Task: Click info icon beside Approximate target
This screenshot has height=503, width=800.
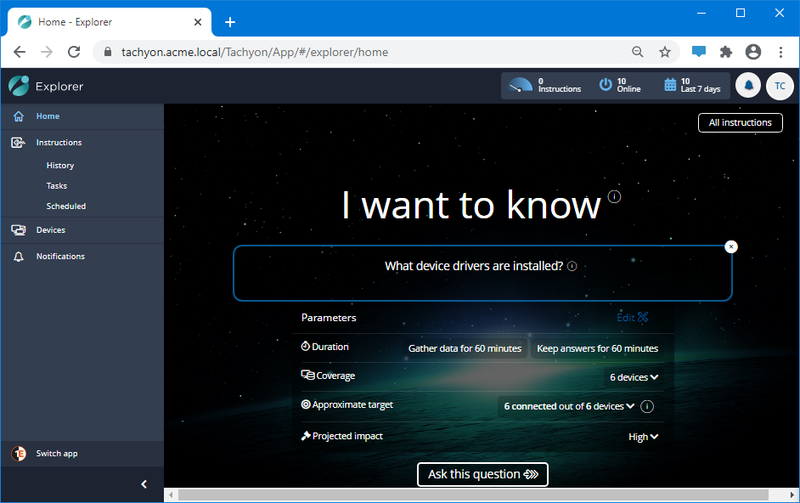Action: (x=647, y=407)
